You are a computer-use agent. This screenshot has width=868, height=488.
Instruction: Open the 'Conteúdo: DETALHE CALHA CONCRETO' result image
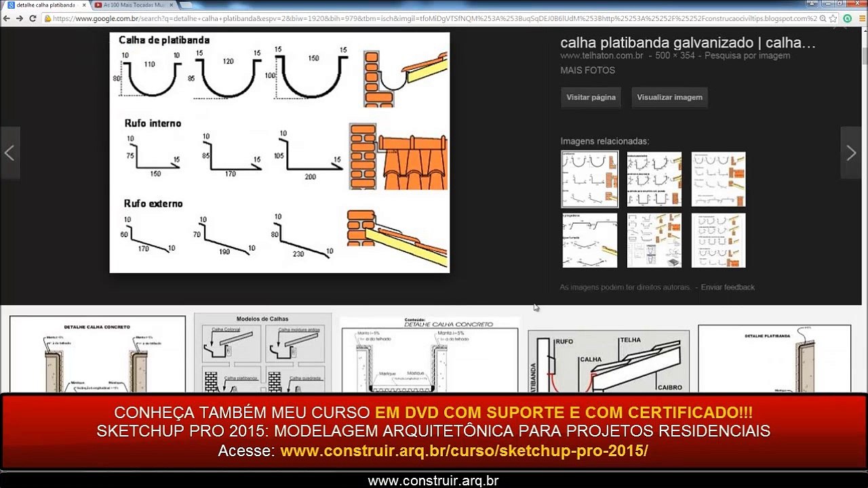coord(429,355)
